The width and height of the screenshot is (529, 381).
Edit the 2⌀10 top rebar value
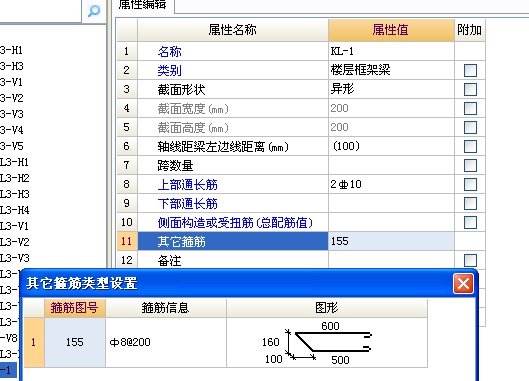click(391, 184)
